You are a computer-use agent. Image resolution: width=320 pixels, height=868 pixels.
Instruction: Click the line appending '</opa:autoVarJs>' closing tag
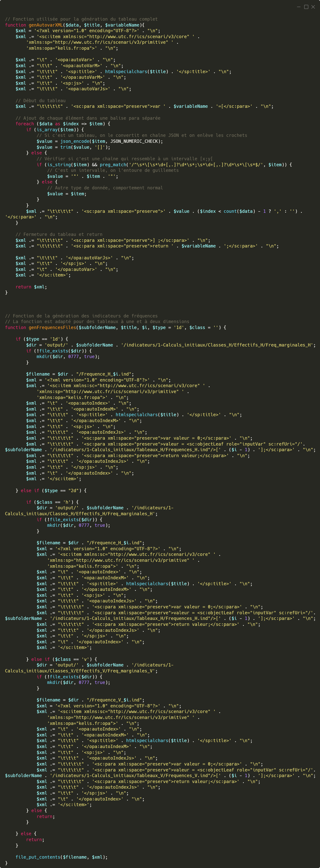point(75,258)
